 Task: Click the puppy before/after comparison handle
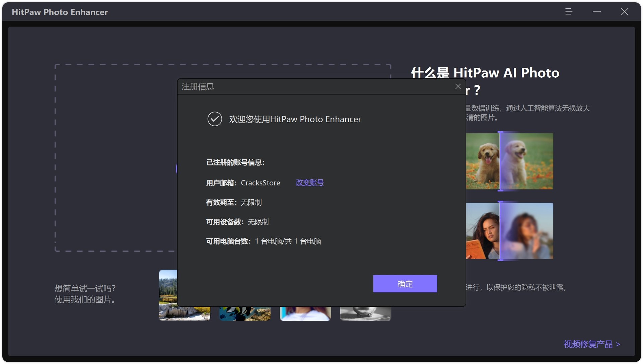pyautogui.click(x=501, y=161)
